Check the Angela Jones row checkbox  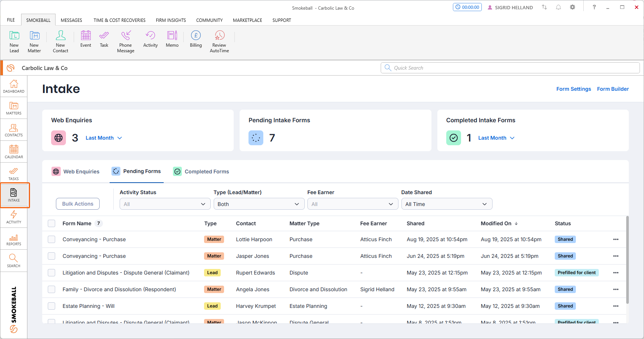pyautogui.click(x=51, y=289)
